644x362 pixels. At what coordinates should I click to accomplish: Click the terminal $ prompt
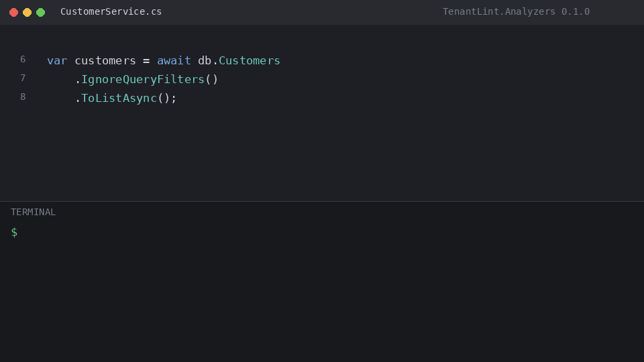click(x=14, y=233)
